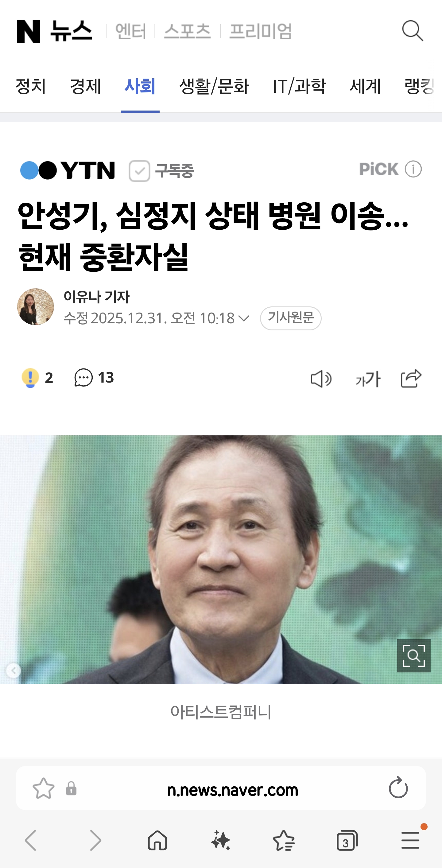Switch to the IT/과학 tab
442x868 pixels.
point(299,86)
